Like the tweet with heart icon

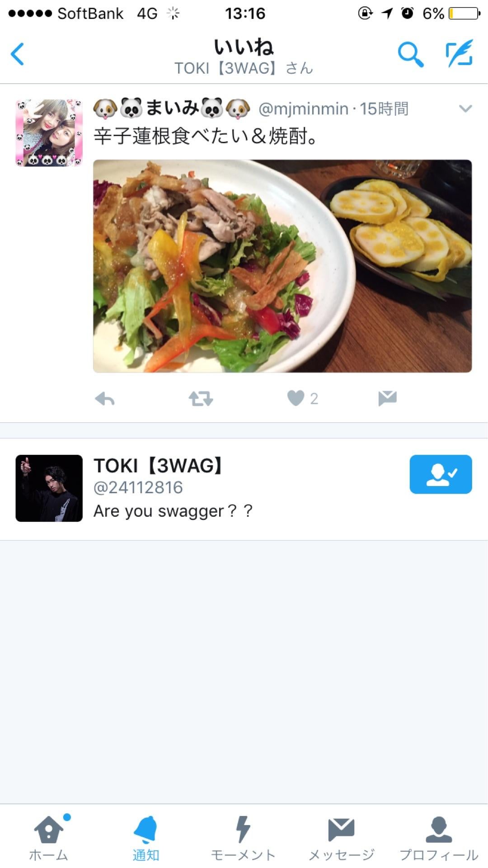pyautogui.click(x=296, y=398)
